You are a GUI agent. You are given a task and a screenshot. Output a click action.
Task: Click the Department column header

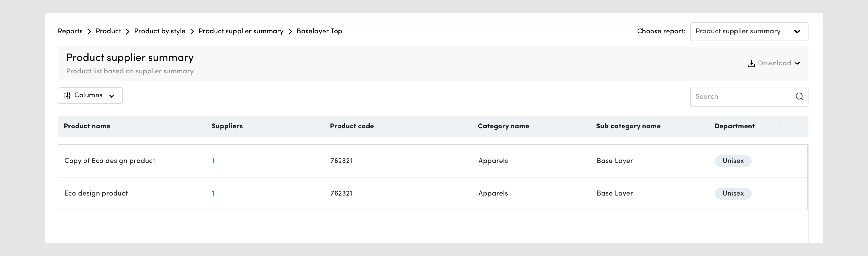coord(735,126)
